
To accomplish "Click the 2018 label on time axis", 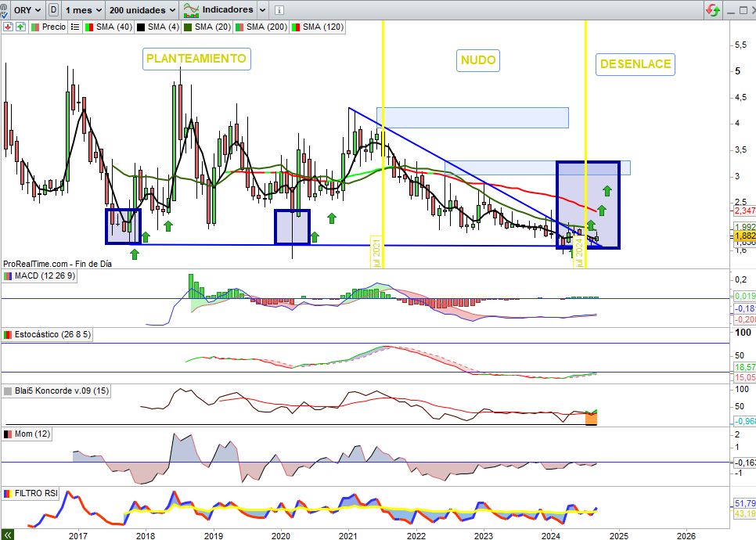I will [x=146, y=535].
